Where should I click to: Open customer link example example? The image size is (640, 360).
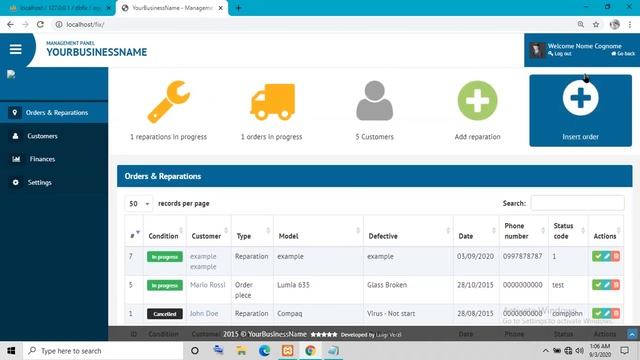coord(203,261)
